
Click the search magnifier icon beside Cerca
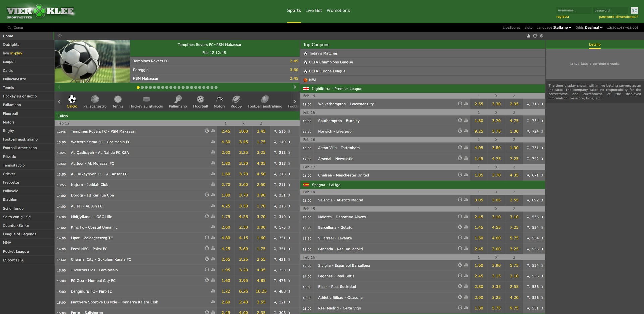[9, 28]
